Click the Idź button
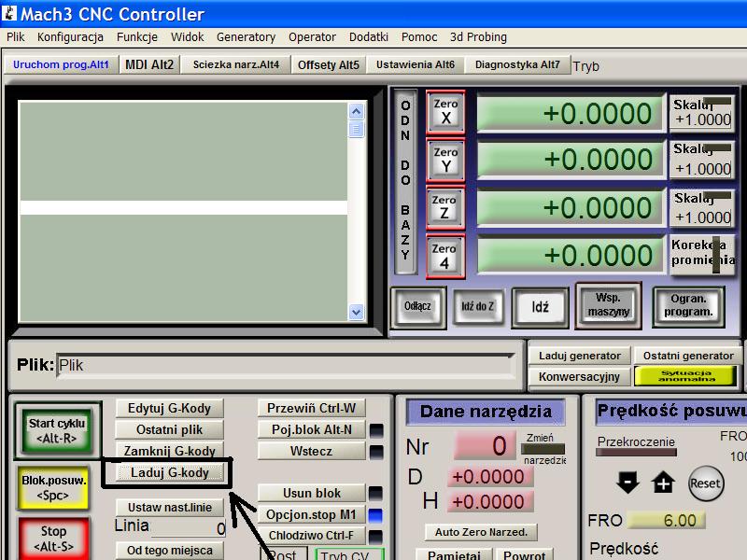 tap(540, 307)
